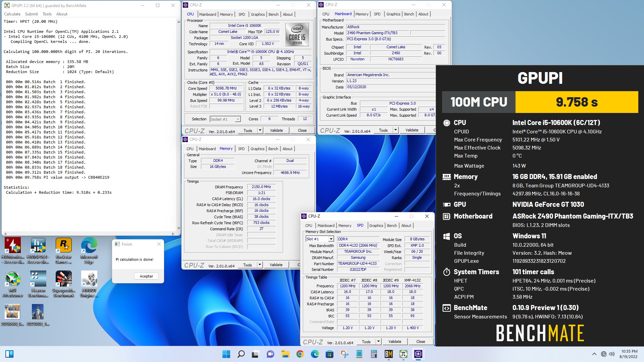Click Close button in top-left CPU-Z
Screen dimensions: 644x362
(x=302, y=130)
